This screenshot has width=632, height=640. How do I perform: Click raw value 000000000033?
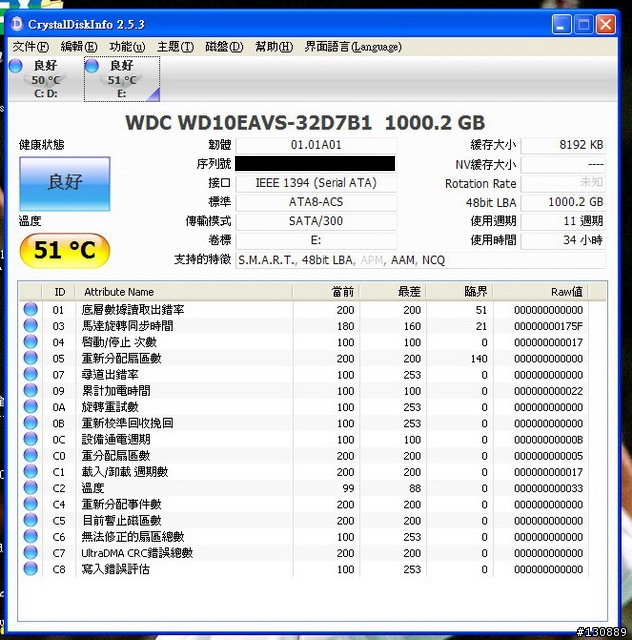coord(549,488)
